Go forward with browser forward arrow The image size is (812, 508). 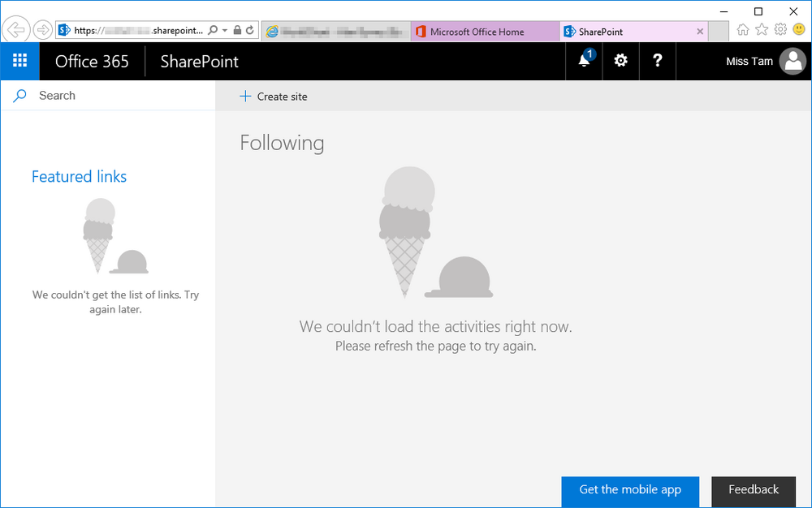point(43,30)
